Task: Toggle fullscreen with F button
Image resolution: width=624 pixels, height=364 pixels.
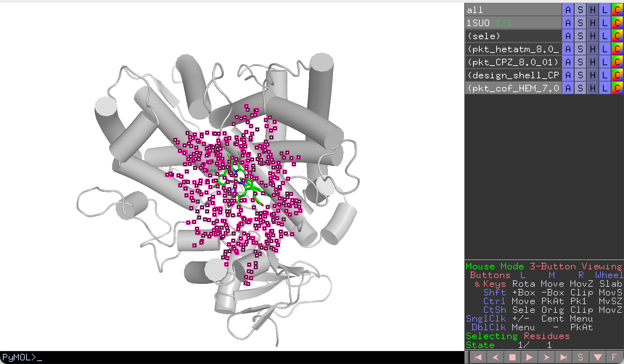Action: pos(614,357)
